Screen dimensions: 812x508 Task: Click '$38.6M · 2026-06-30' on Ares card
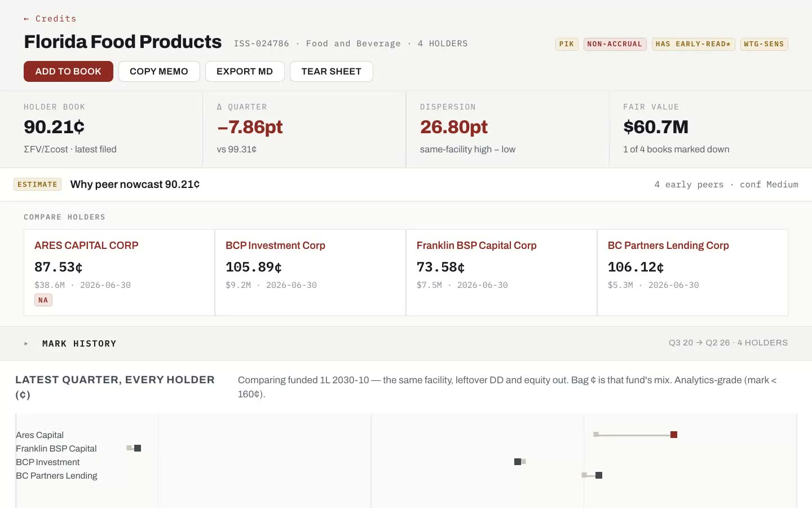(x=83, y=285)
